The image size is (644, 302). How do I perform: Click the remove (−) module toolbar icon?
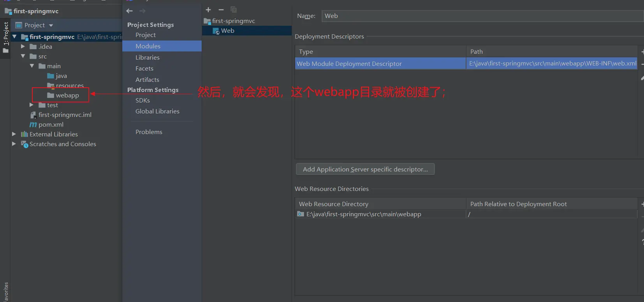pos(221,10)
